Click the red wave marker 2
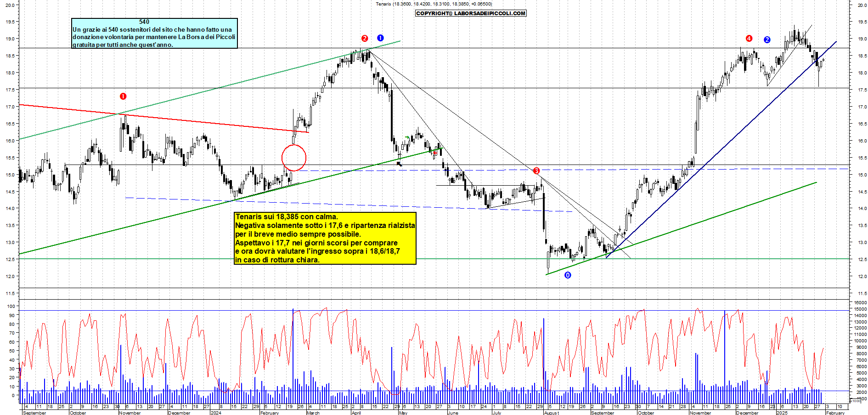This screenshot has width=868, height=415. (365, 39)
